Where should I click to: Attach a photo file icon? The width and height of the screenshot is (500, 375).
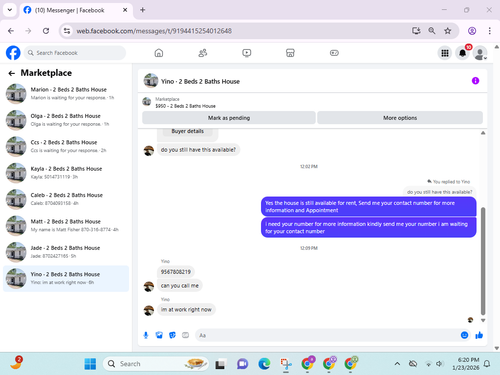click(x=159, y=335)
